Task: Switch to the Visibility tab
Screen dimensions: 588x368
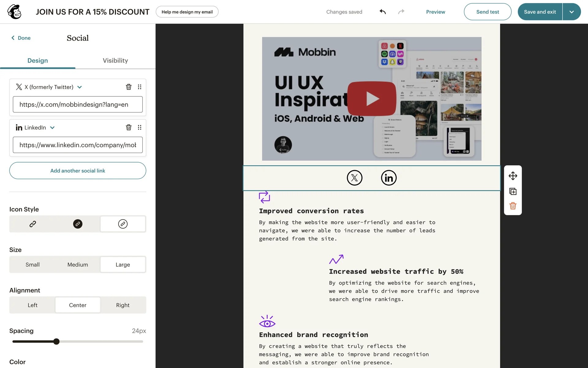Action: pyautogui.click(x=115, y=61)
